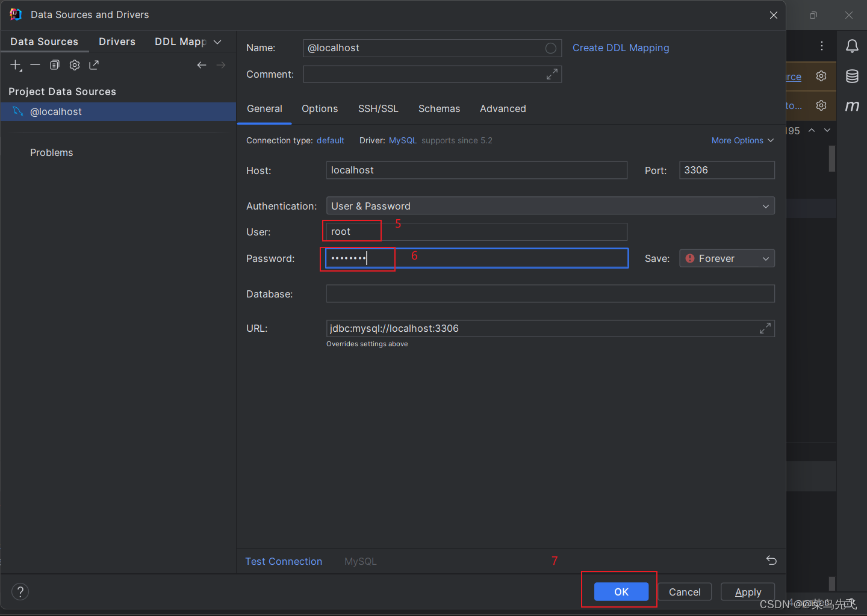867x616 pixels.
Task: Focus the Comment input field
Action: pos(432,74)
